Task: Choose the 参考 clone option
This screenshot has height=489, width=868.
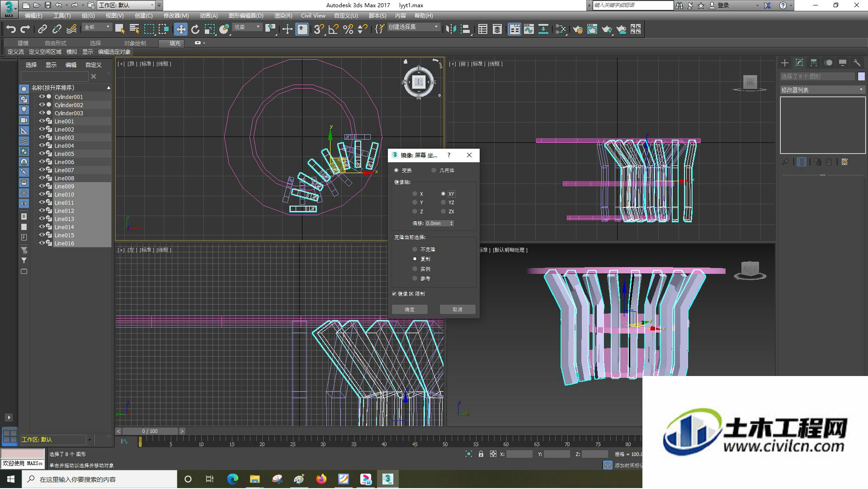Action: click(x=415, y=278)
